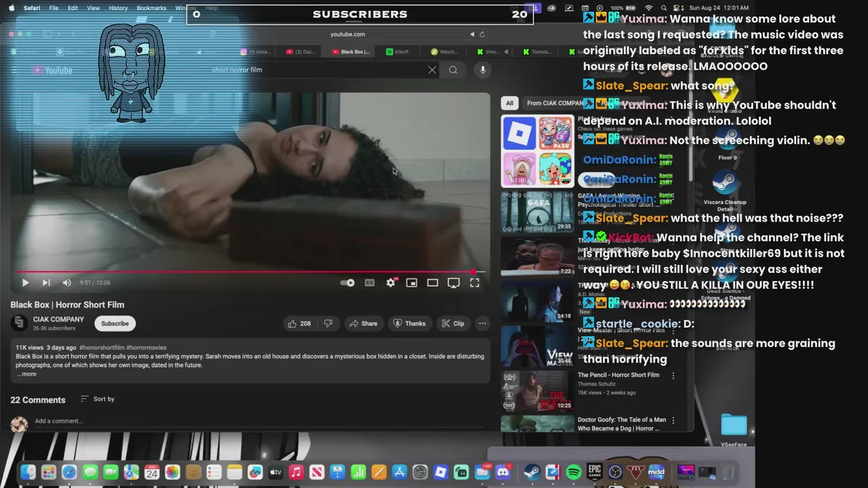This screenshot has width=868, height=488.
Task: Click the red video progress bar
Action: 250,272
